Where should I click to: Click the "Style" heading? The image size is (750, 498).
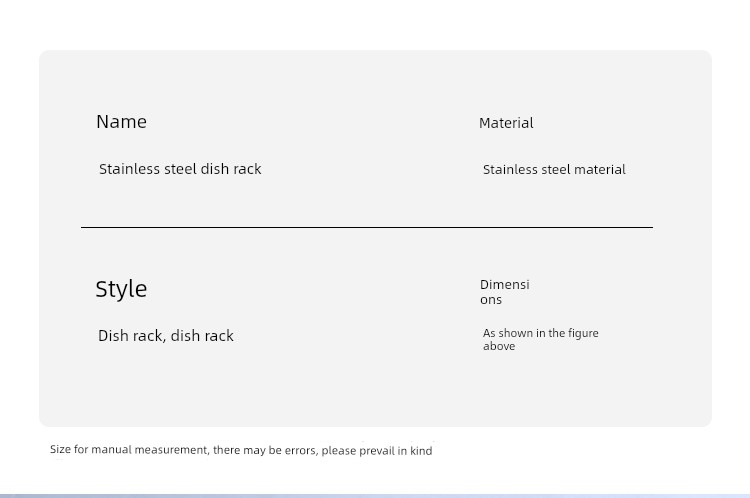(121, 289)
